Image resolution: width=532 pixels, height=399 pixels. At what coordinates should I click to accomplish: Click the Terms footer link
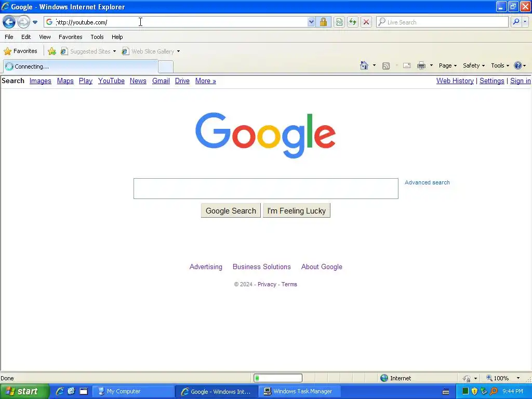coord(289,284)
